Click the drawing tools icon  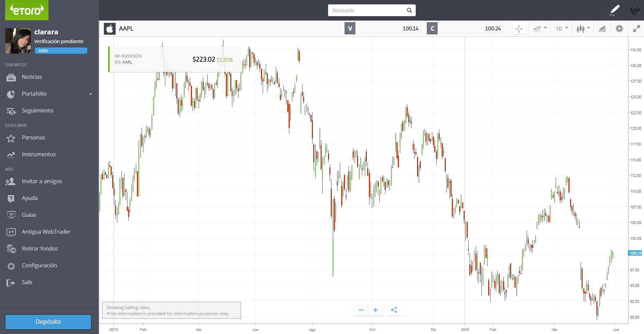(602, 29)
